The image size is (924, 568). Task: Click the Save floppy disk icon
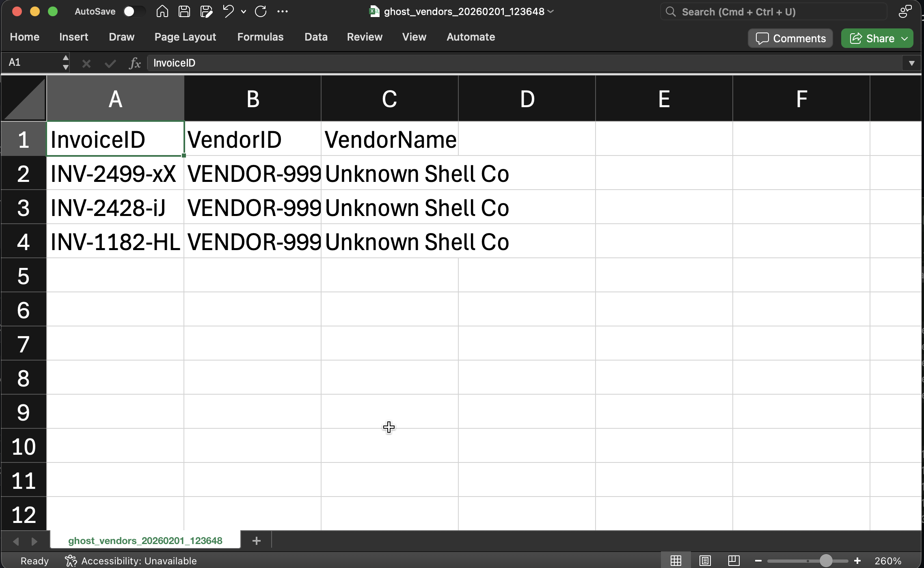[x=184, y=11]
